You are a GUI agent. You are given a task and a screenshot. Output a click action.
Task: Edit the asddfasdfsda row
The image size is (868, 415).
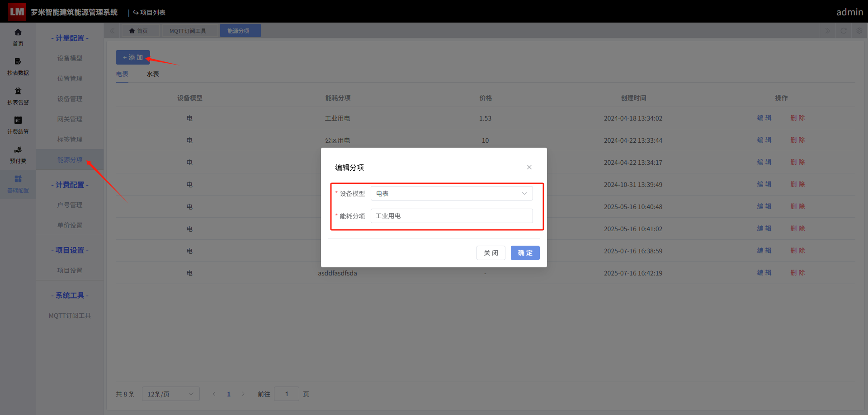tap(764, 273)
